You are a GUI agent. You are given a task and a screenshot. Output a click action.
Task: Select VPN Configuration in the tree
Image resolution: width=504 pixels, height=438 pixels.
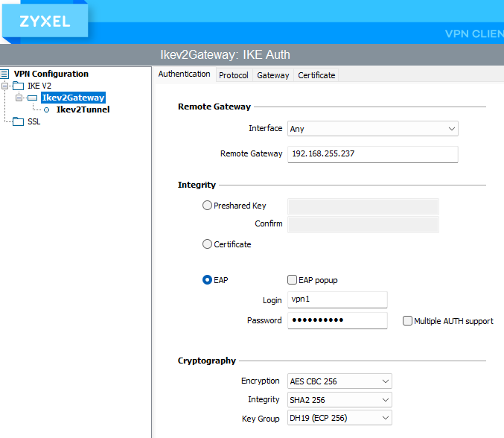click(51, 74)
